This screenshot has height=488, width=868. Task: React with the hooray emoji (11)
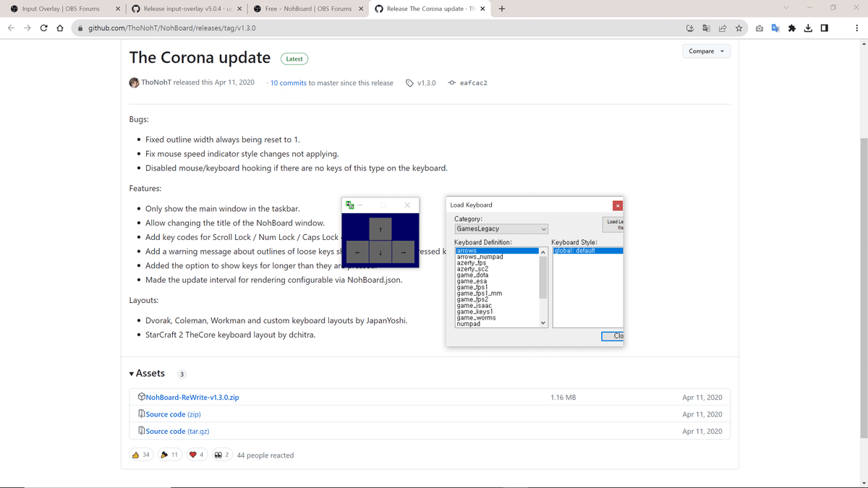[x=169, y=455]
